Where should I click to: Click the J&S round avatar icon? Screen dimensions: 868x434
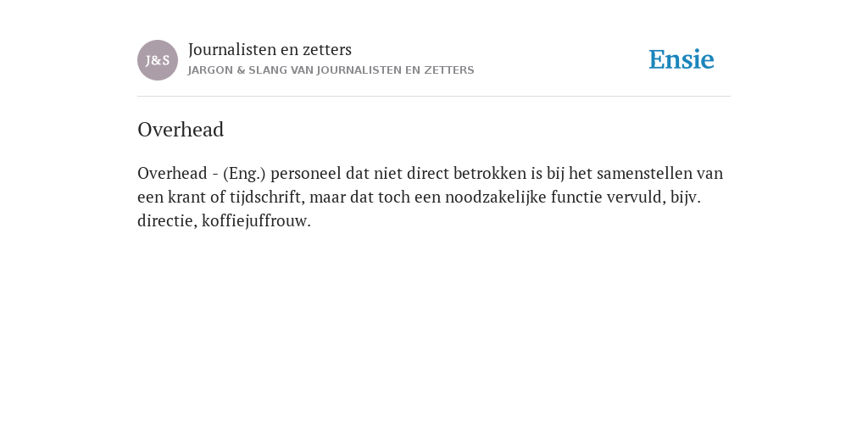[158, 60]
